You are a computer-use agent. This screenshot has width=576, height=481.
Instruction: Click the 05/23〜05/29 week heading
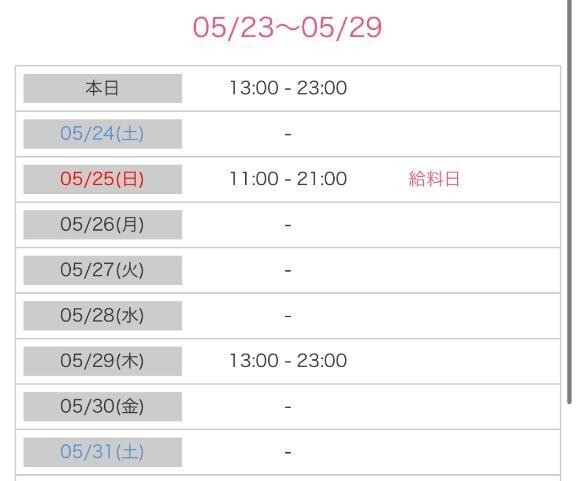click(x=288, y=28)
